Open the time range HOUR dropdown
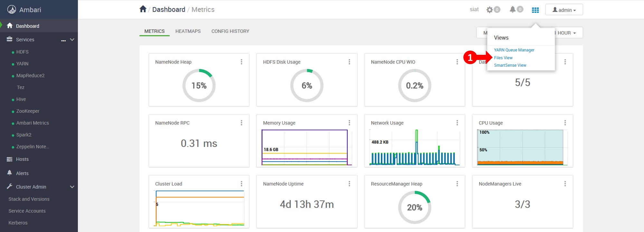The width and height of the screenshot is (644, 232). click(x=568, y=33)
